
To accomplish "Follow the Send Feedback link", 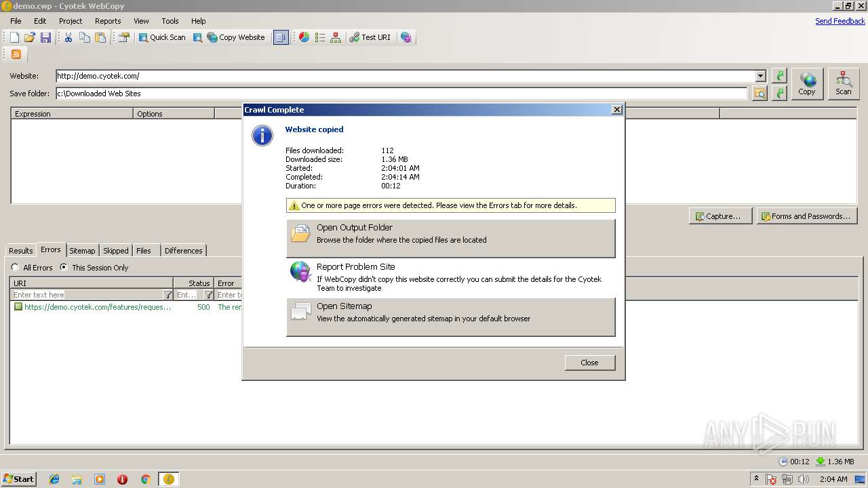I will tap(840, 21).
